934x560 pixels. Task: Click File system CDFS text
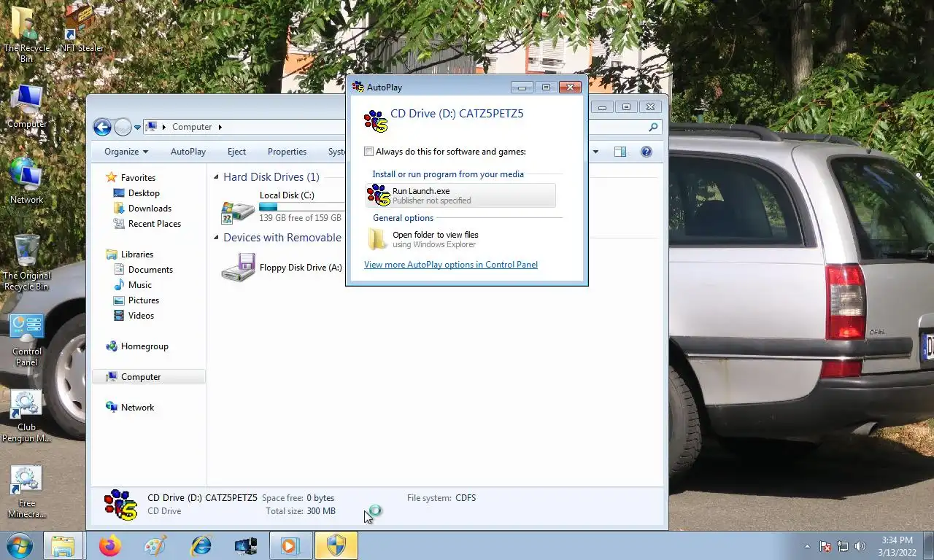point(441,498)
